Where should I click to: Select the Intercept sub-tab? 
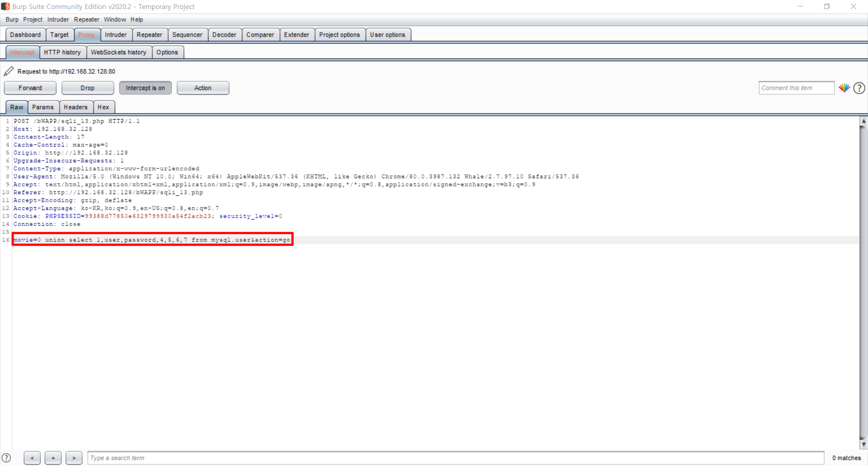pos(22,52)
